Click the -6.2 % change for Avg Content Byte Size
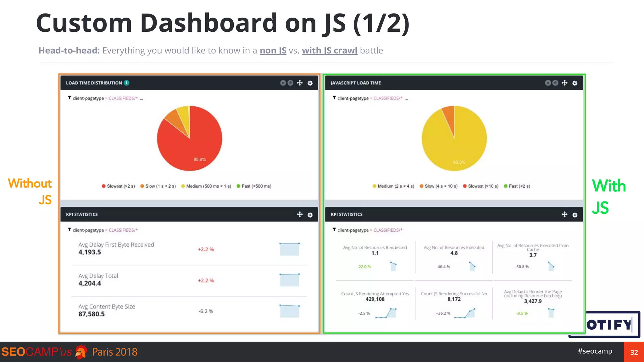Viewport: 644px width, 362px height. pyautogui.click(x=206, y=311)
